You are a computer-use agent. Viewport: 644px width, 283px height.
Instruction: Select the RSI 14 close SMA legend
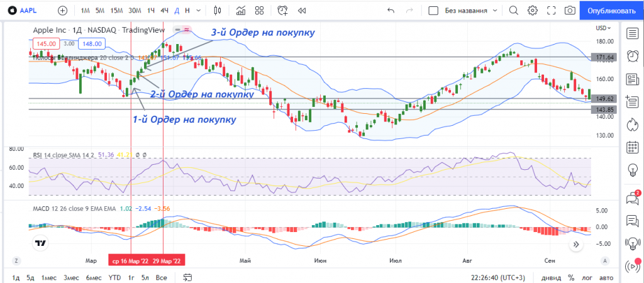click(x=64, y=155)
